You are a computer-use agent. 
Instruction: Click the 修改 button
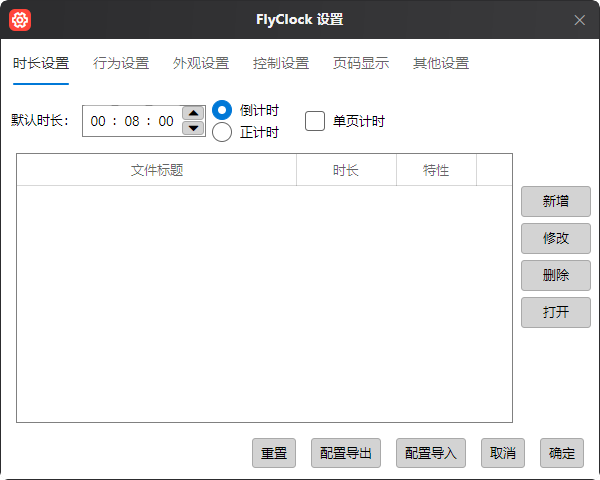coord(556,238)
